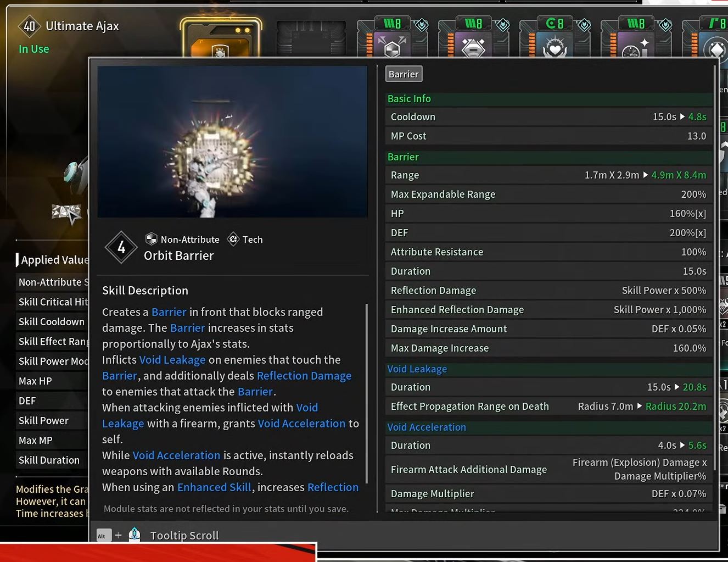Select 'Effect Propagation Range on Death' row
728x562 pixels.
click(548, 407)
